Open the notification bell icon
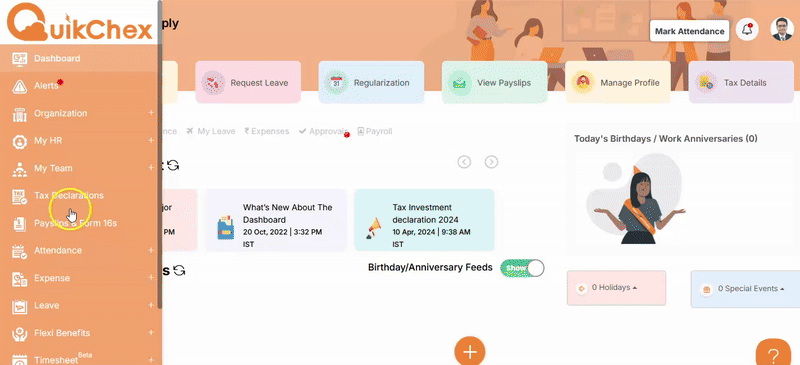Screen dimensions: 800x365 click(747, 30)
